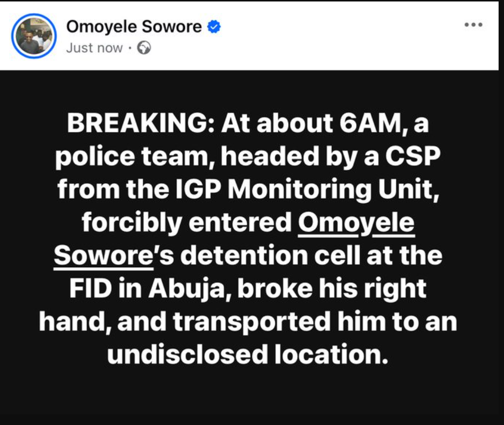Click the "Just now" timestamp
504x425 pixels.
pyautogui.click(x=94, y=48)
